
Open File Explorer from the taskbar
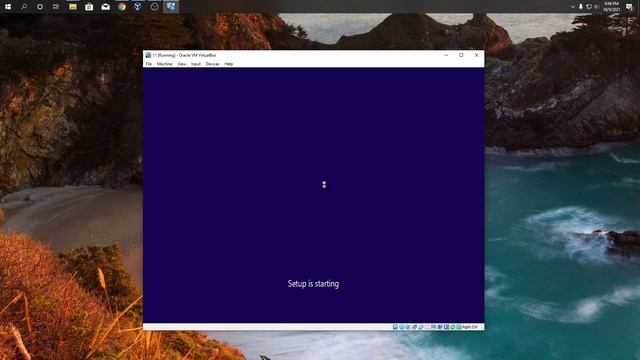pos(73,7)
